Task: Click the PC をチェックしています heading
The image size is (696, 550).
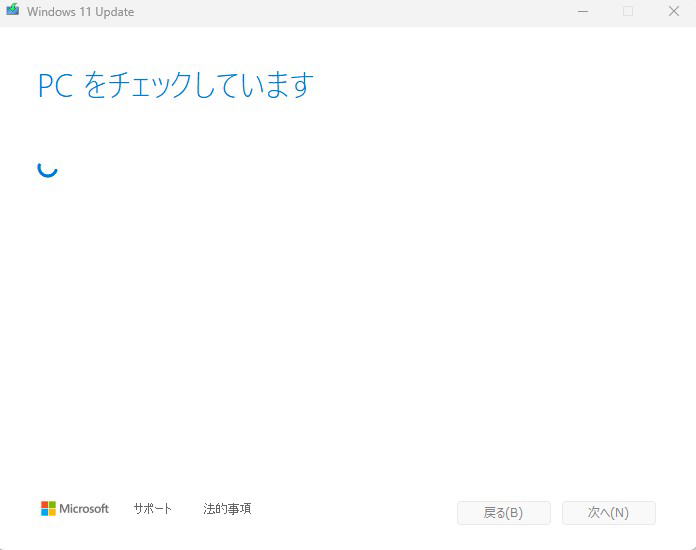Action: point(176,85)
